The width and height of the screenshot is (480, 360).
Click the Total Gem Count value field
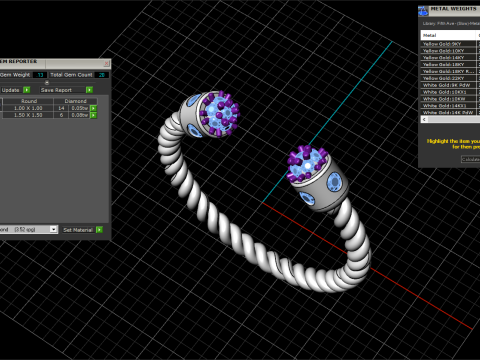coord(102,75)
